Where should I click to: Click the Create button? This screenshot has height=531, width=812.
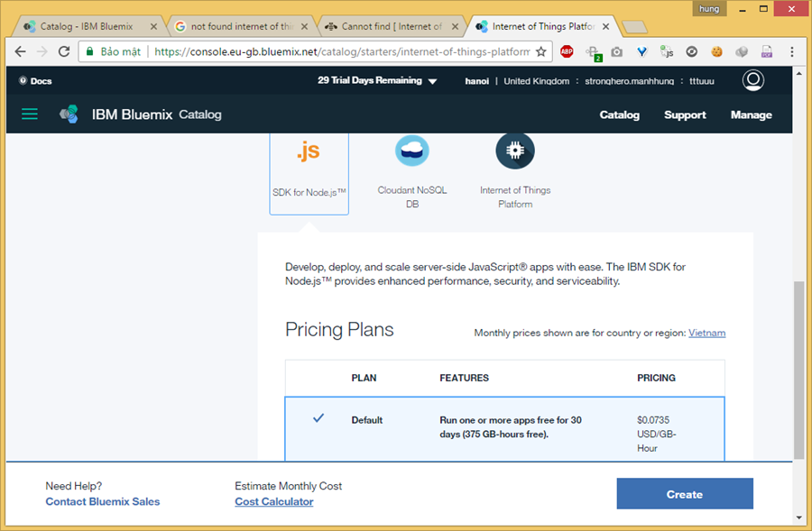click(684, 494)
